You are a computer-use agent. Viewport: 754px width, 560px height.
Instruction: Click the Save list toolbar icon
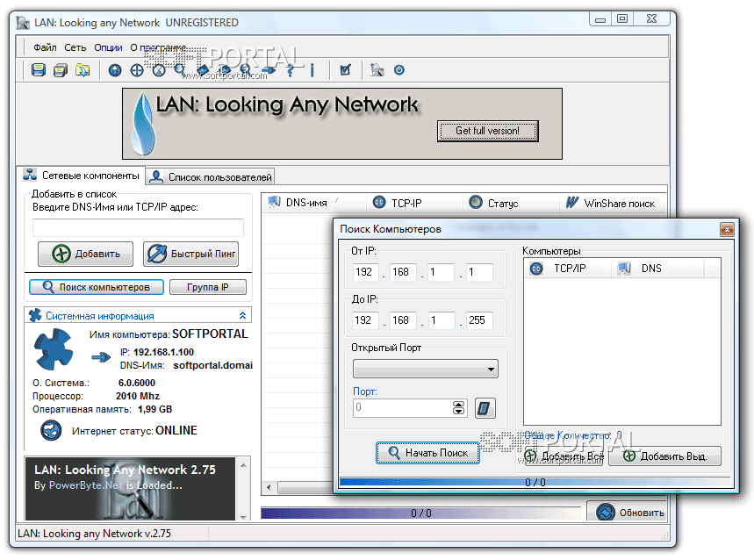point(39,70)
